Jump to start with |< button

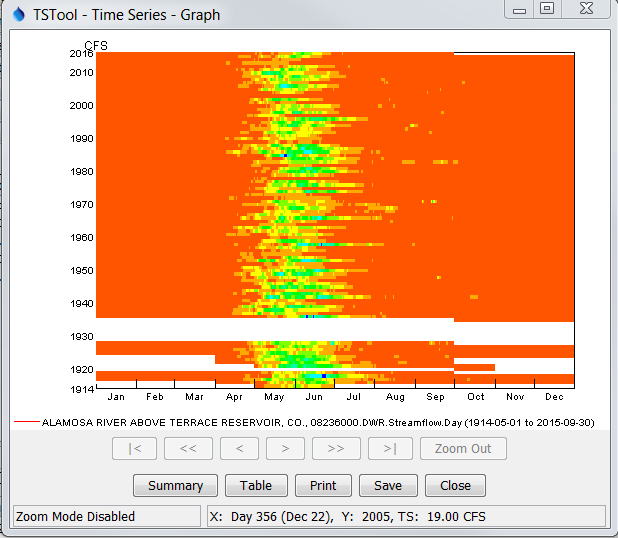[x=134, y=449]
